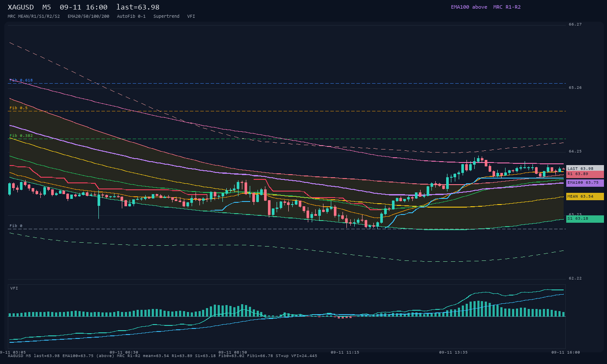The height and width of the screenshot is (364, 607).
Task: Click the 64.25 price axis value
Action: 575,152
